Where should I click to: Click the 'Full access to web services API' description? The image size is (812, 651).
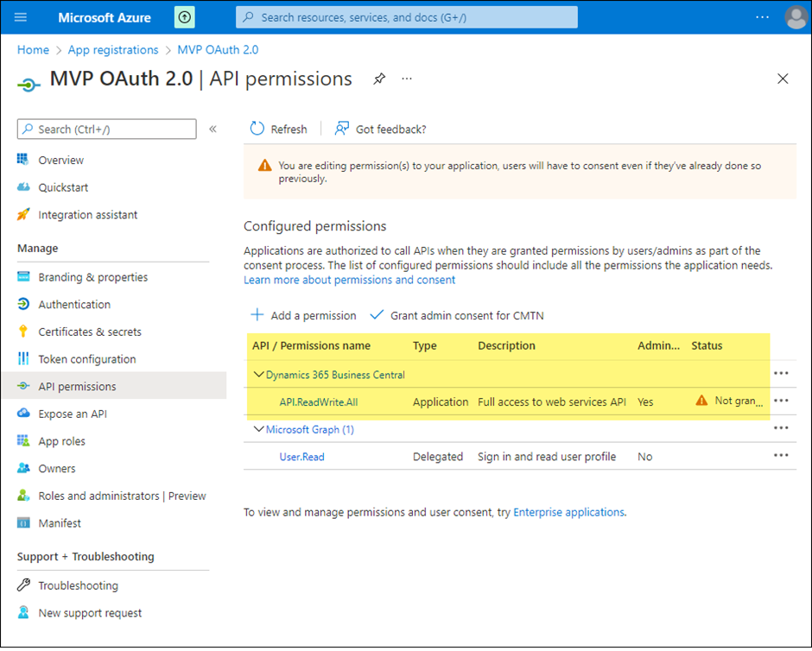551,401
